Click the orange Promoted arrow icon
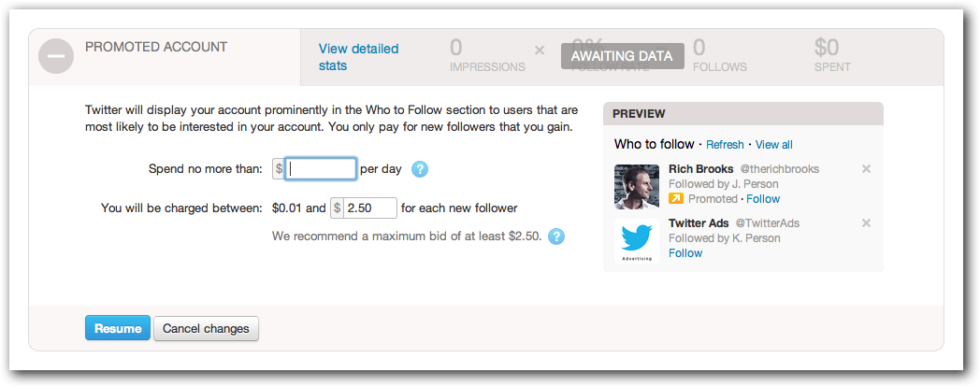This screenshot has width=980, height=387. pyautogui.click(x=676, y=199)
